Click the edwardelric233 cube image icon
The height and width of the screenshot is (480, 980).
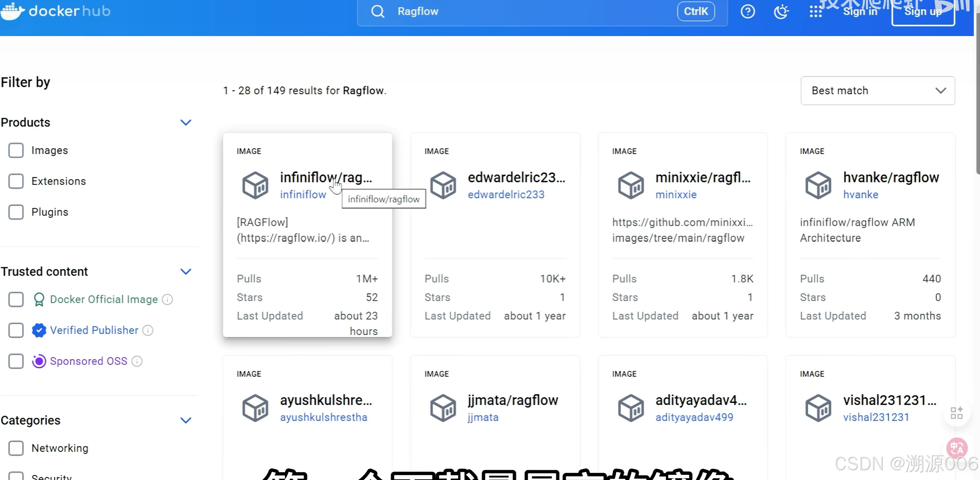pos(443,185)
